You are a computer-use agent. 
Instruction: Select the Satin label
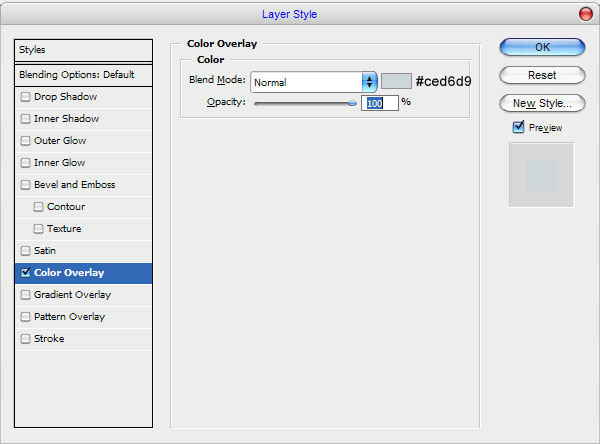pos(45,251)
